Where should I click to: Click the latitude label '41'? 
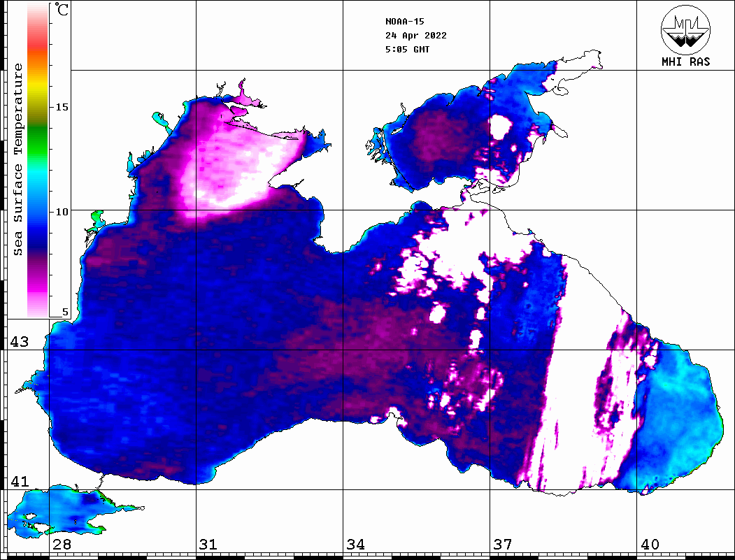[20, 482]
